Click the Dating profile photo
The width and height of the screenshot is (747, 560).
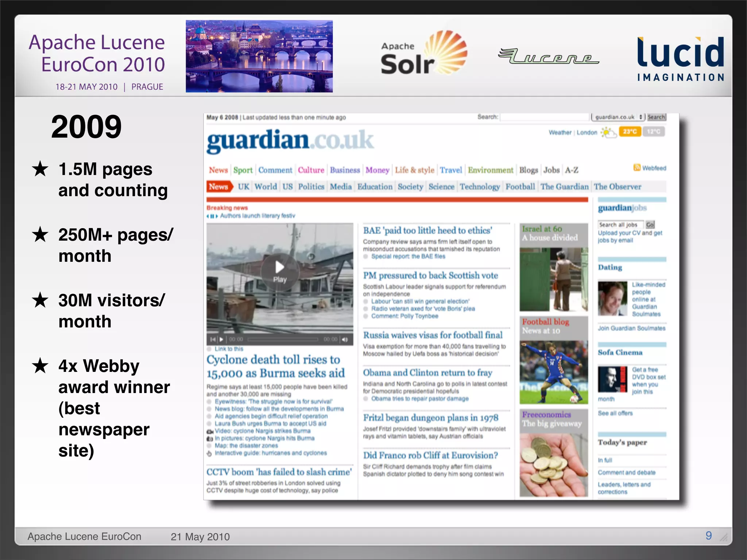613,299
